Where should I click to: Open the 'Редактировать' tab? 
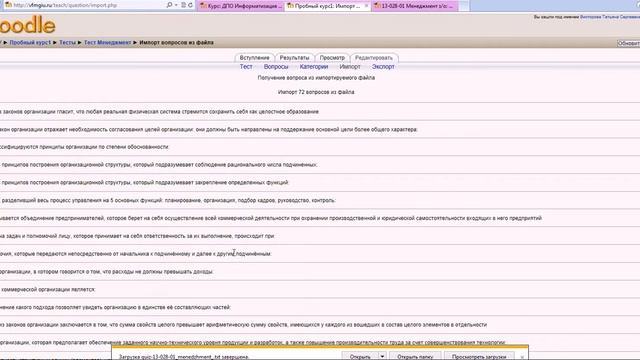pyautogui.click(x=373, y=58)
